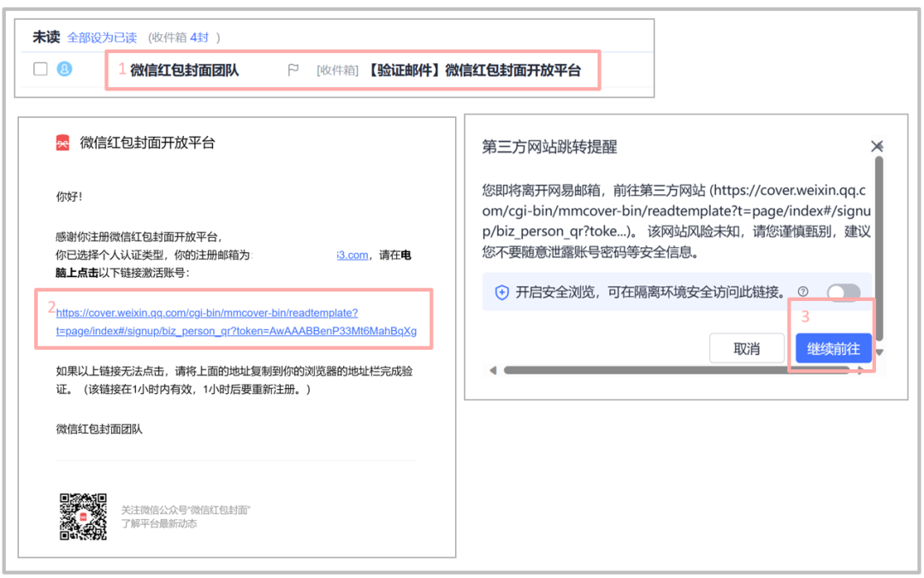Click the blue sender avatar icon
Viewport: 924px width, 578px height.
point(64,69)
